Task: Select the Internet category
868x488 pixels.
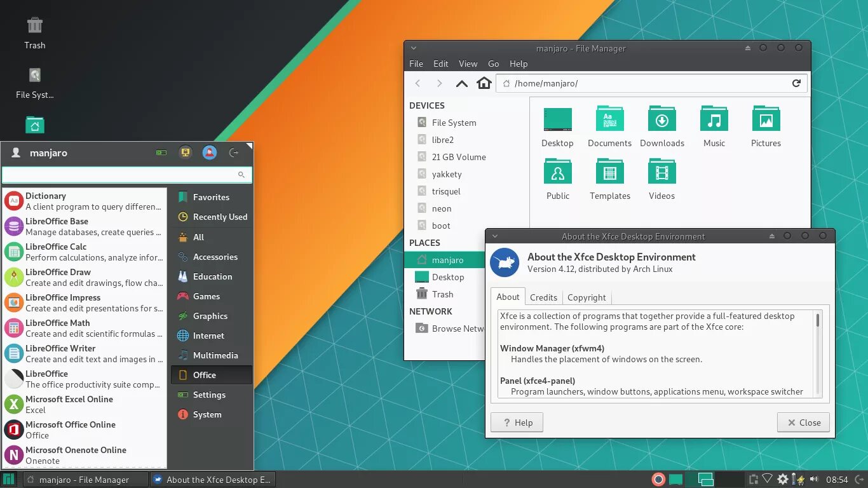Action: [212, 335]
